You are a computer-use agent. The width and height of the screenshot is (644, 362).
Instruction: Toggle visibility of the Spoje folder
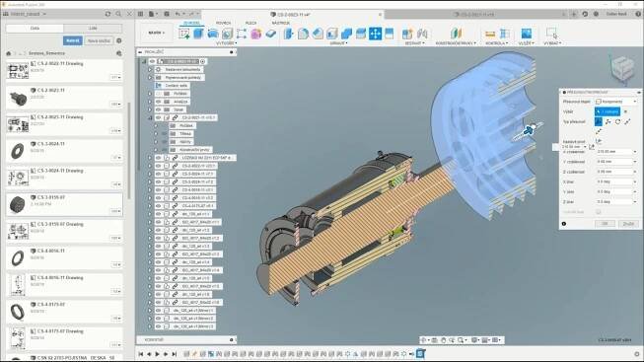point(158,109)
